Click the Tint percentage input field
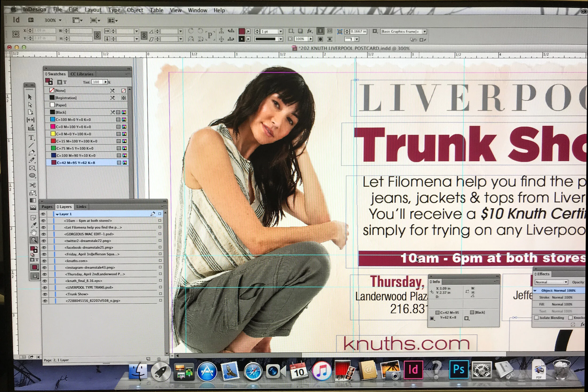 click(97, 82)
